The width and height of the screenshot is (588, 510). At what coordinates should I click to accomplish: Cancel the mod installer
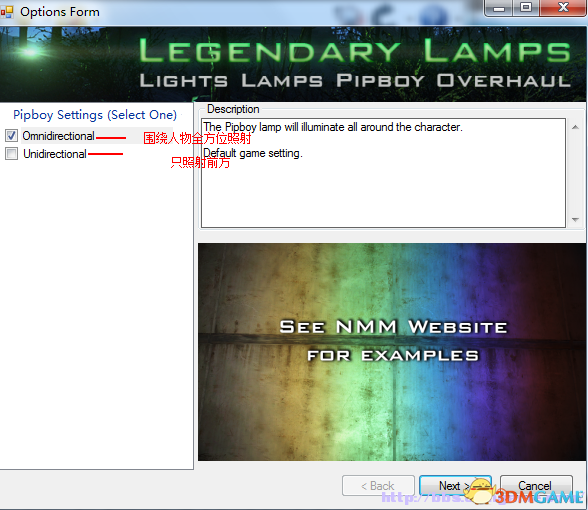pos(536,486)
